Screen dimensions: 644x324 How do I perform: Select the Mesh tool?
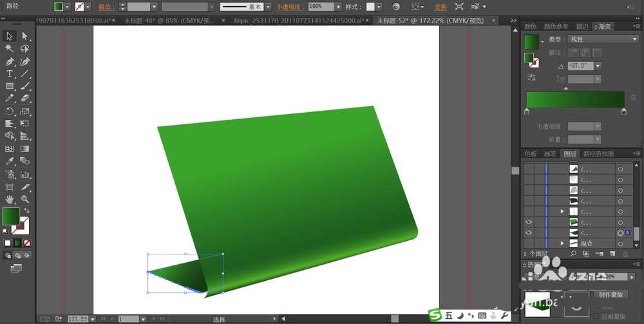click(x=10, y=149)
